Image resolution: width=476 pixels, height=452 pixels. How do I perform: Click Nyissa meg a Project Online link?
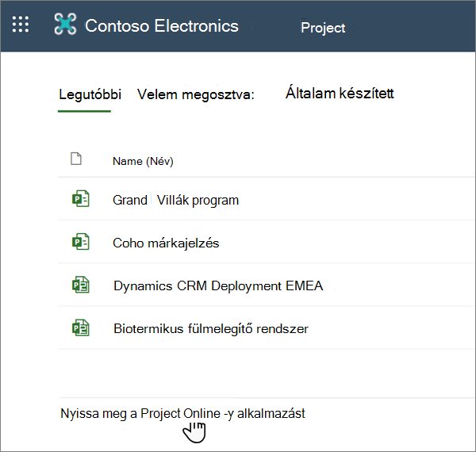click(182, 414)
